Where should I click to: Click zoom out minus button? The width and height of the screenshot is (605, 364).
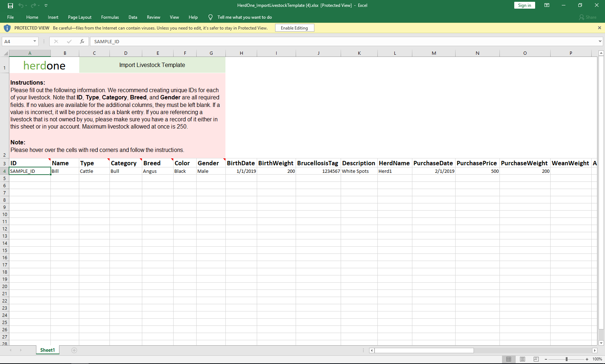point(546,359)
